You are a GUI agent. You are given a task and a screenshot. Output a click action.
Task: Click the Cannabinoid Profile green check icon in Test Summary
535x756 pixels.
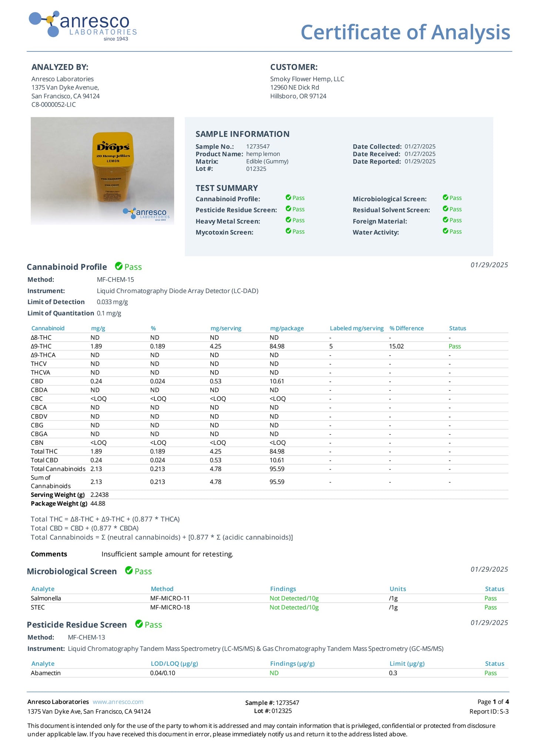click(x=288, y=198)
